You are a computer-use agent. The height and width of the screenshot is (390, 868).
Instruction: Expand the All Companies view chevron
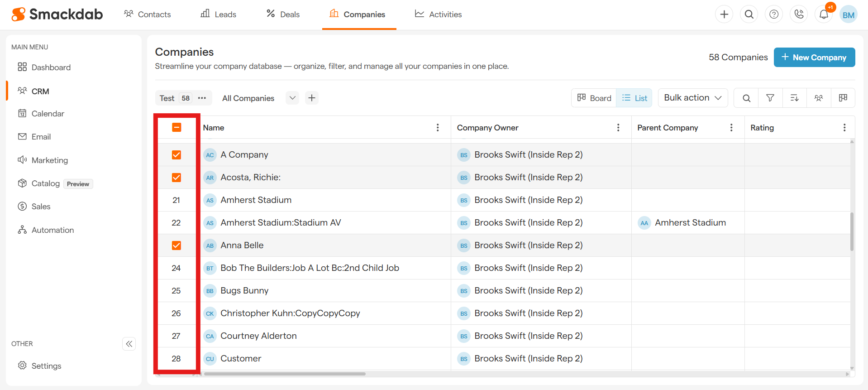point(292,98)
